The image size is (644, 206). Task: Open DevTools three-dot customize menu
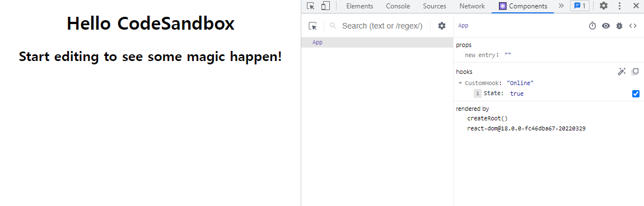click(x=619, y=6)
